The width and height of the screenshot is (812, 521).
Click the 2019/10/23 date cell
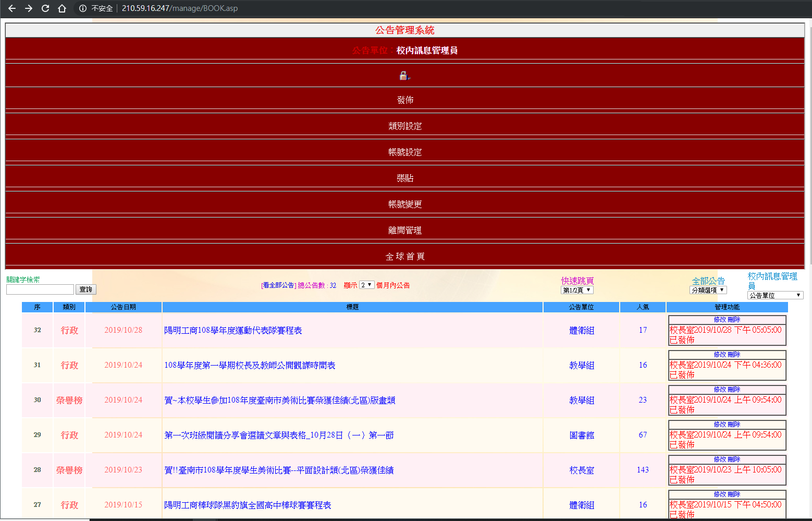click(x=123, y=470)
